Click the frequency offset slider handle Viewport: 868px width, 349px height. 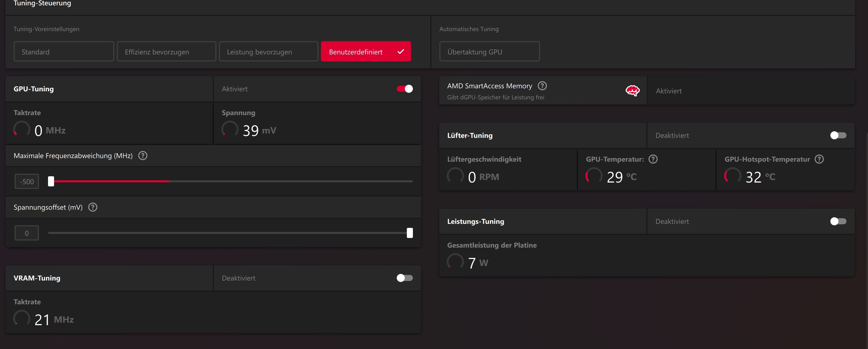point(51,181)
